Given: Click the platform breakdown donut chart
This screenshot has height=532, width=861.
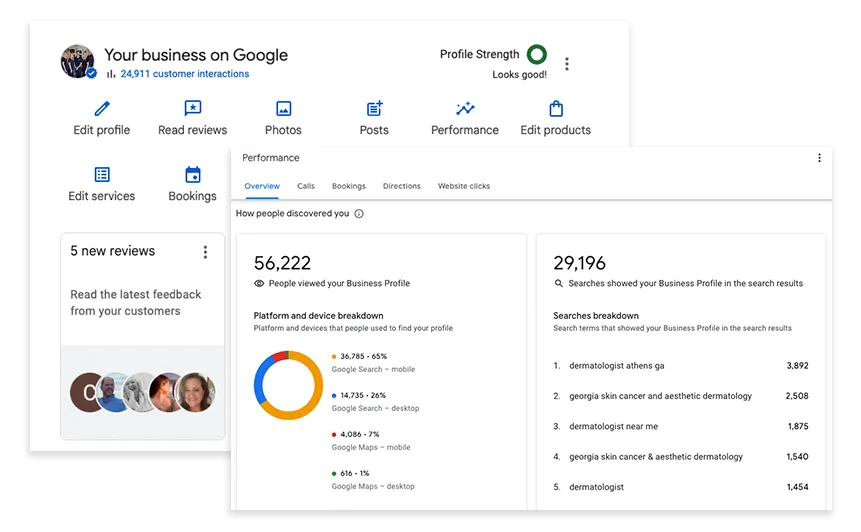Looking at the screenshot, I should tap(288, 385).
